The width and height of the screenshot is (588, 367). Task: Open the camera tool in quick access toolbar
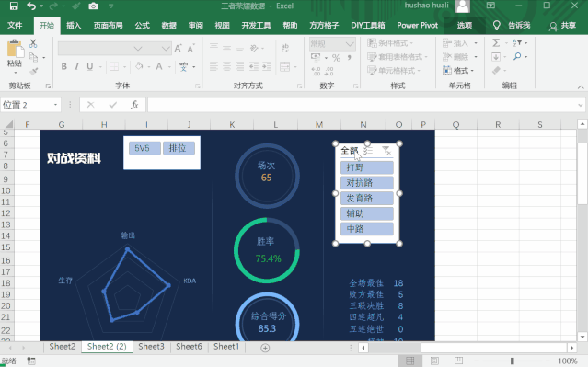pos(93,6)
